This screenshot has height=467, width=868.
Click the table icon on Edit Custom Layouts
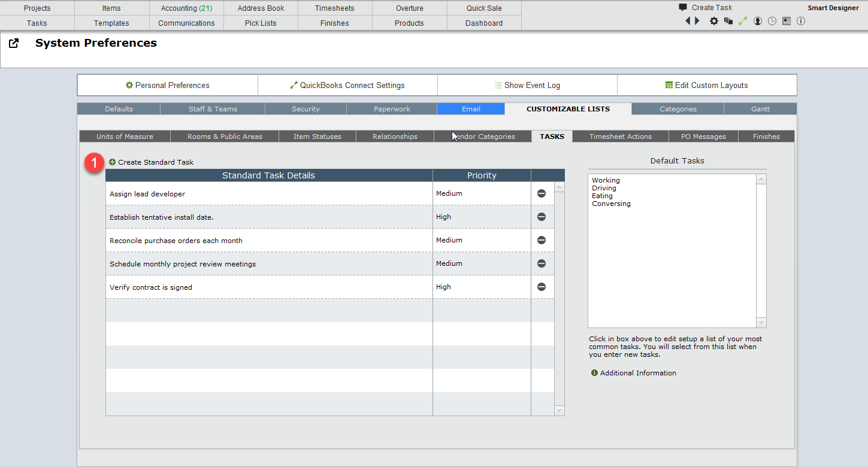coord(669,85)
